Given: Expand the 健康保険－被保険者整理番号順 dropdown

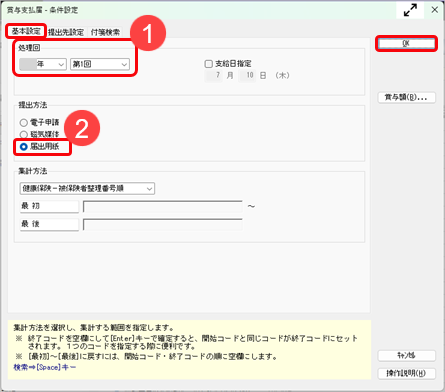Looking at the screenshot, I should pyautogui.click(x=87, y=189).
